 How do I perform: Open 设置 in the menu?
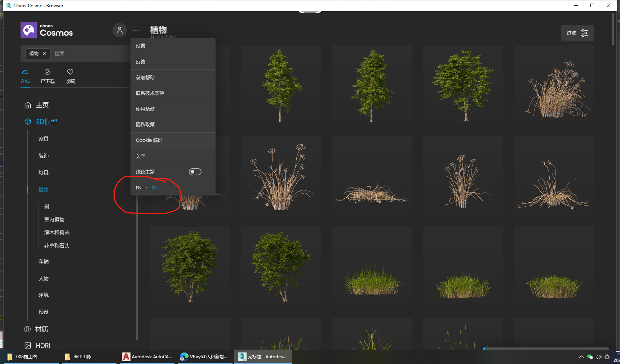pos(173,46)
